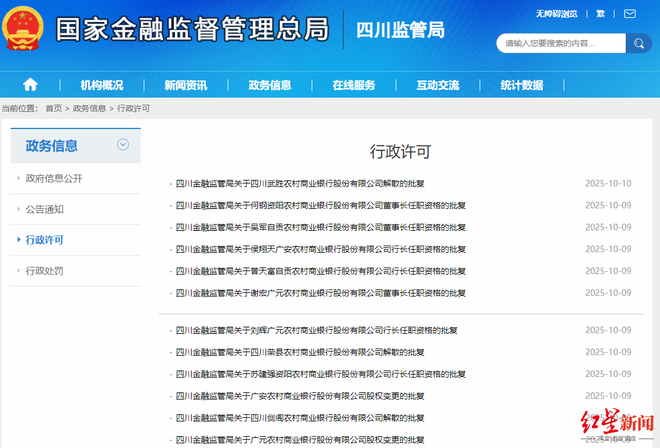Viewport: 660px width, 448px height.
Task: Click 政务信息 in the breadcrumb
Action: point(90,108)
